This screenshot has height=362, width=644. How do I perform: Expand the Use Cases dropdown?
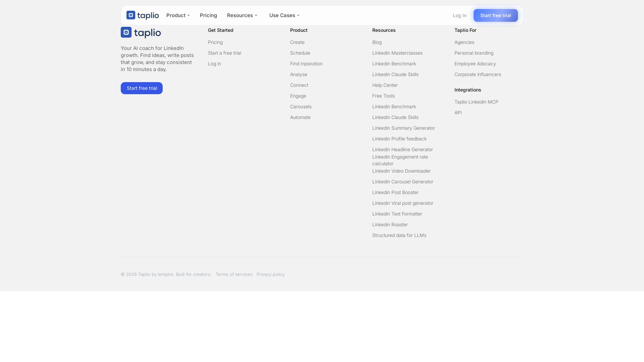coord(284,15)
